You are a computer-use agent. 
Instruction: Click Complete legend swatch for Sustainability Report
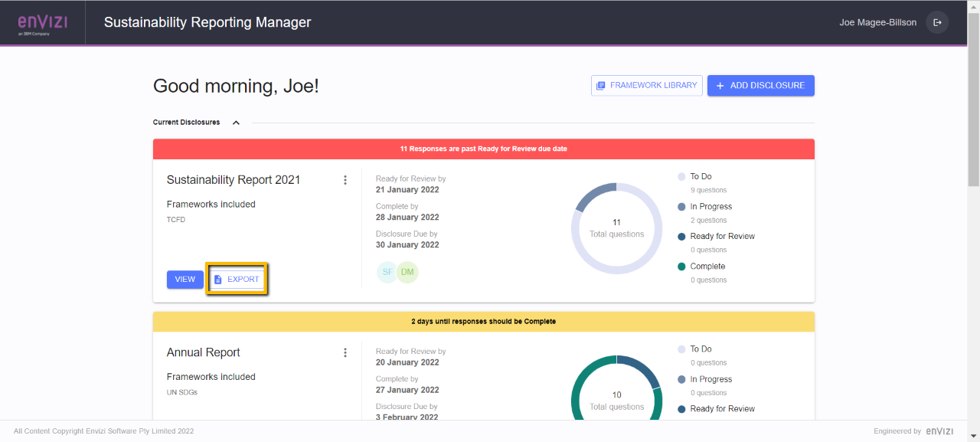(x=682, y=267)
